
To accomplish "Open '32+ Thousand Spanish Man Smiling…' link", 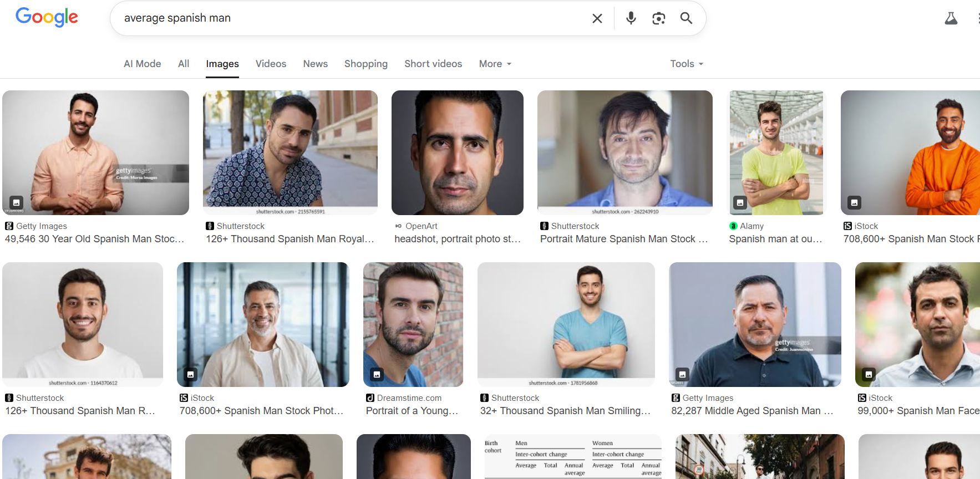I will click(x=565, y=411).
